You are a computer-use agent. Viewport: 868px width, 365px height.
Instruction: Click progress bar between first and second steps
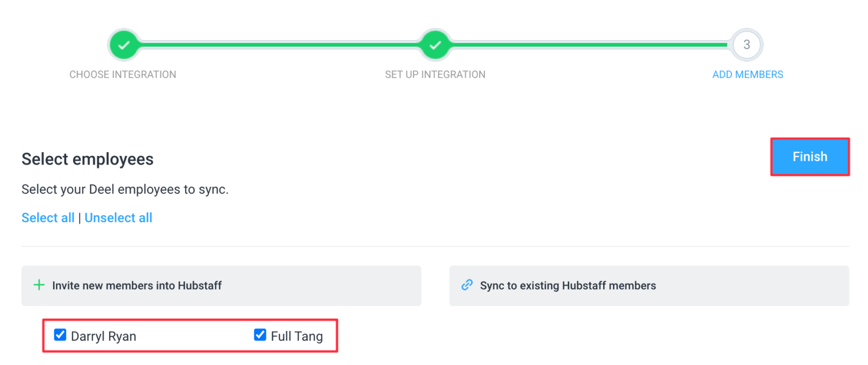click(279, 45)
